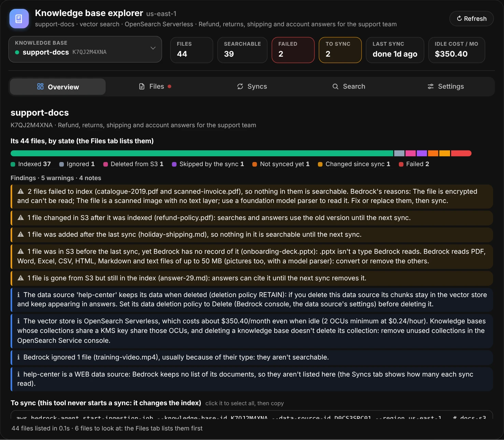Click the FAILED 2 stat card
The width and height of the screenshot is (504, 440).
293,50
